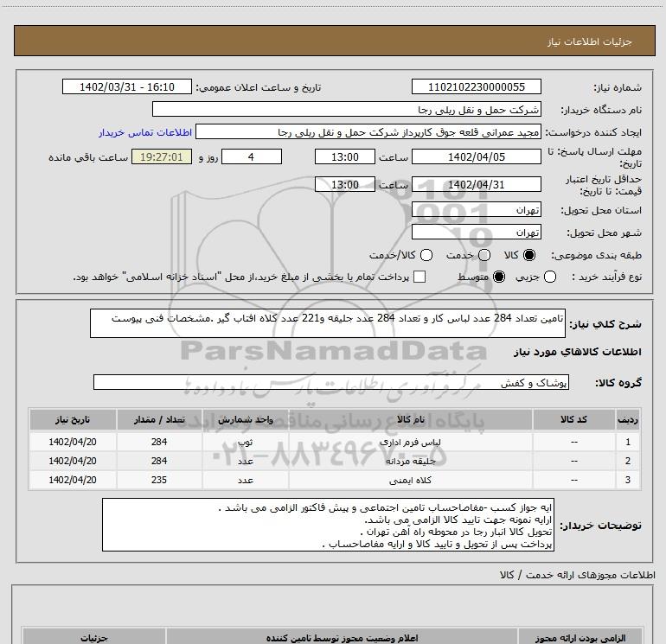Screen dimensions: 666x644
Task: Click the request creator name field
Action: coord(368,131)
